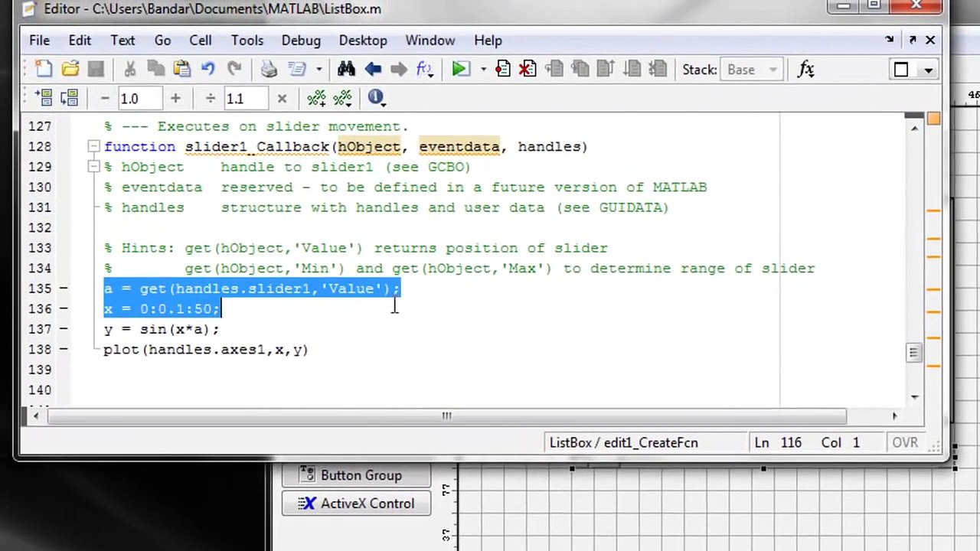Viewport: 980px width, 551px height.
Task: Open the Window menu
Action: tap(430, 41)
